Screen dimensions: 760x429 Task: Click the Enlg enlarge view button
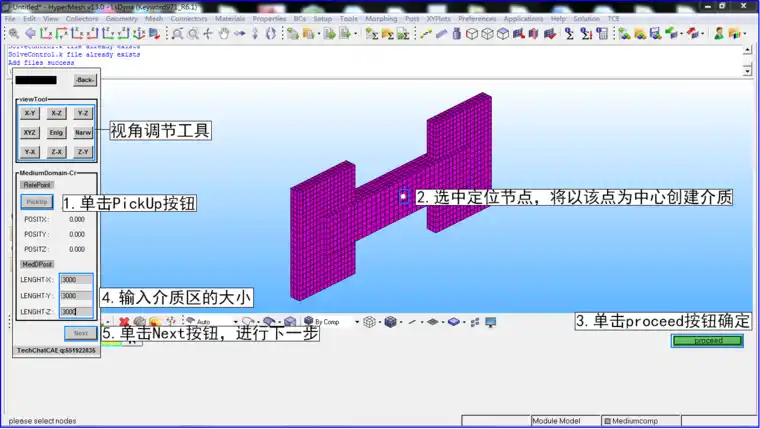point(56,132)
